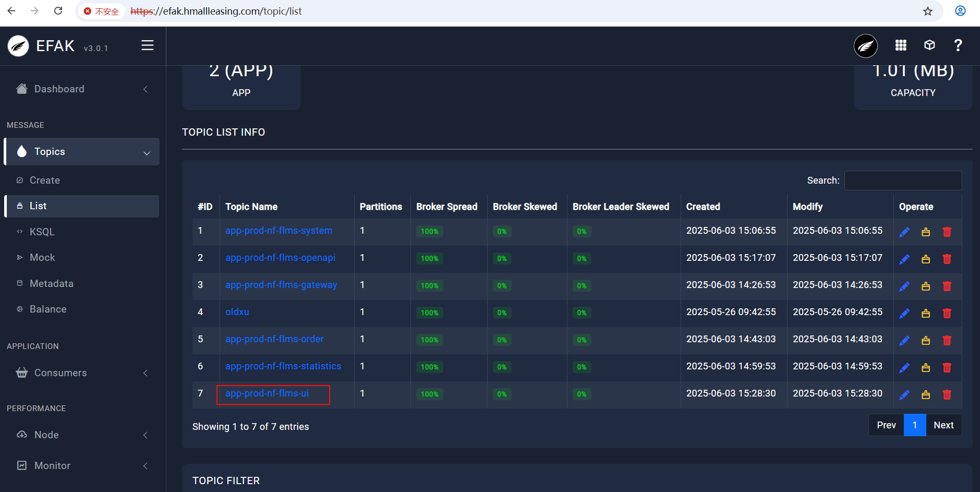The width and height of the screenshot is (980, 492).
Task: Open the help question mark icon
Action: click(958, 45)
